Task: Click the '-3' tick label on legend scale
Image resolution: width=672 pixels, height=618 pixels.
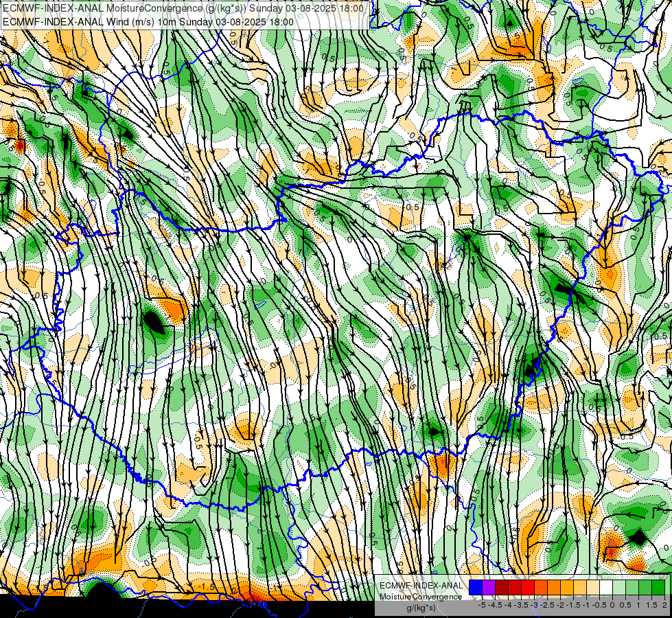Action: point(534,605)
